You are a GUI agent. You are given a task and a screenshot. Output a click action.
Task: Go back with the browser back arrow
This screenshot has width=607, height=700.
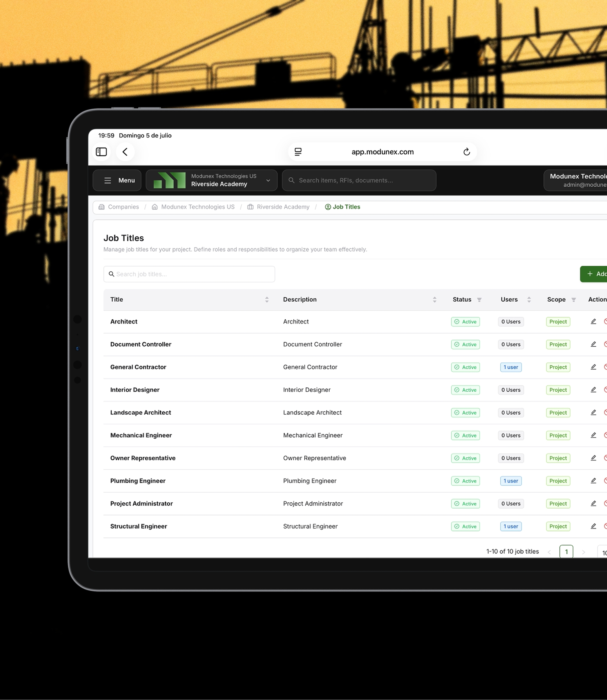click(x=125, y=152)
